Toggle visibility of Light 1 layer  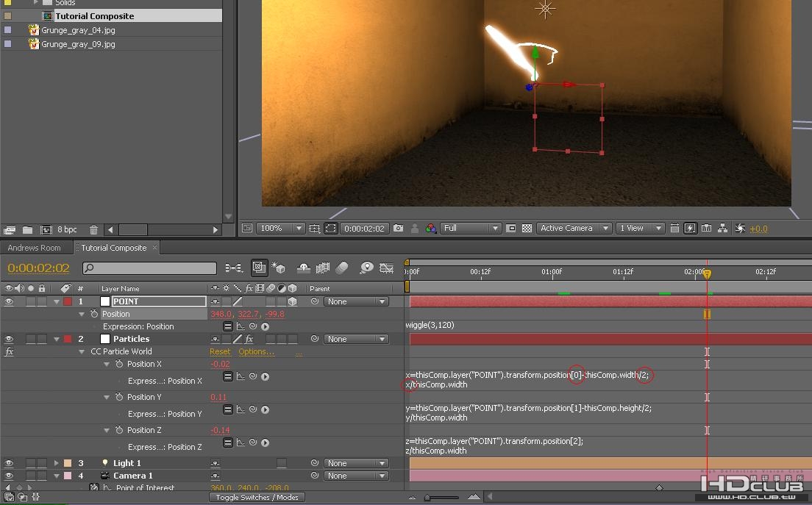(10, 463)
